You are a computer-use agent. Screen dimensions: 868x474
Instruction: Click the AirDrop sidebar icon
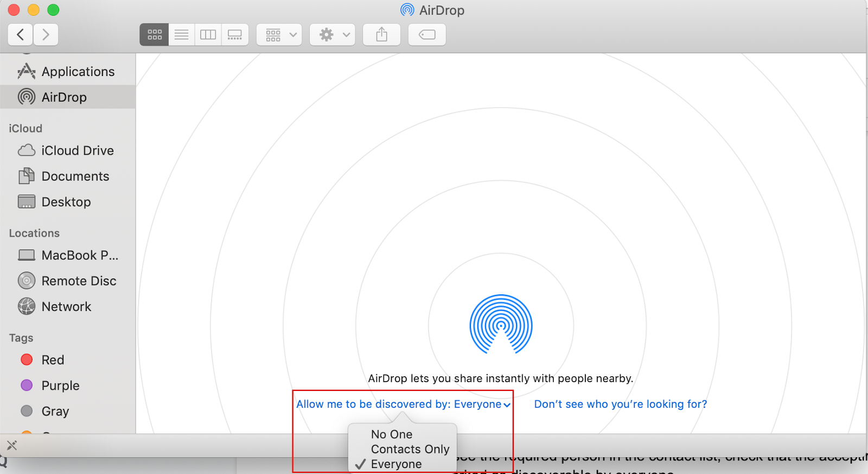pos(27,97)
